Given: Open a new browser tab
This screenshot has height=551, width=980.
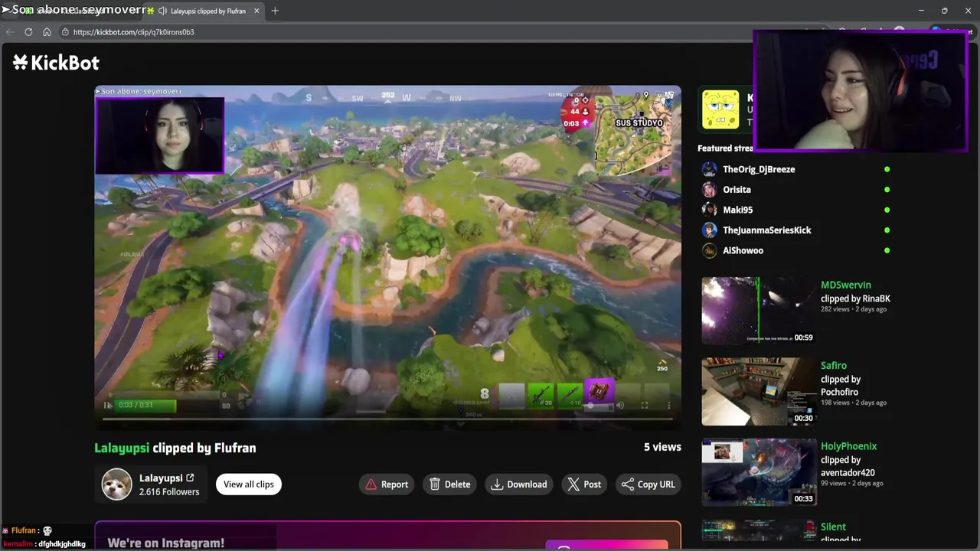Looking at the screenshot, I should tap(275, 11).
